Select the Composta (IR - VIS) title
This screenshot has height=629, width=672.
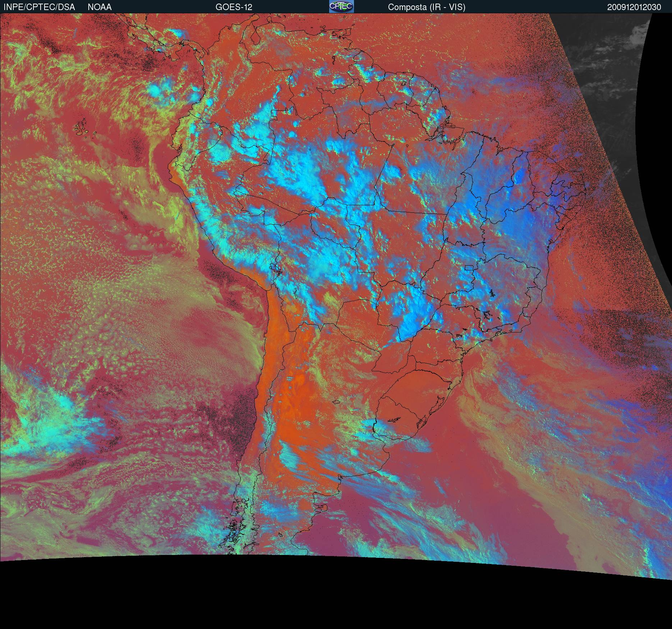point(427,7)
